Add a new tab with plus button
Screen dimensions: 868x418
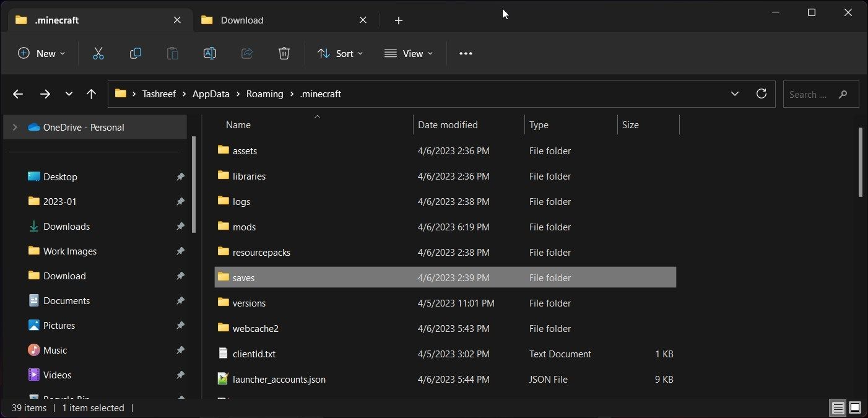pos(399,20)
